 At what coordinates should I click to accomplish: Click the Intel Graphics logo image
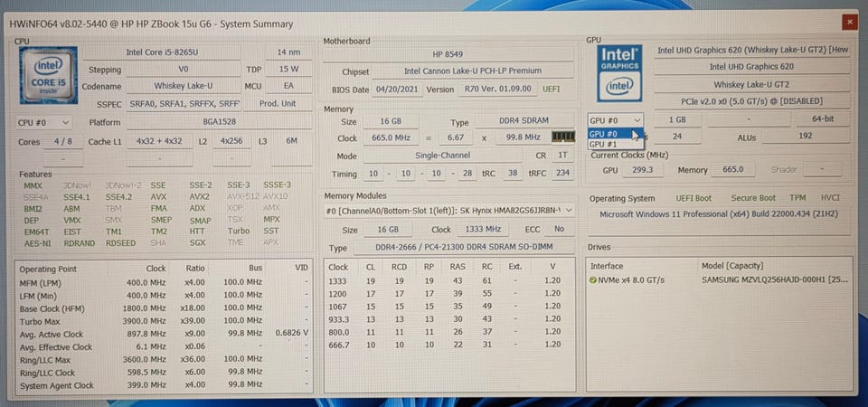point(619,73)
